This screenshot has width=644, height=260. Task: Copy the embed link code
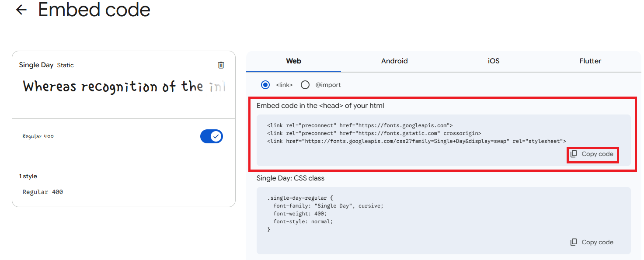click(592, 154)
